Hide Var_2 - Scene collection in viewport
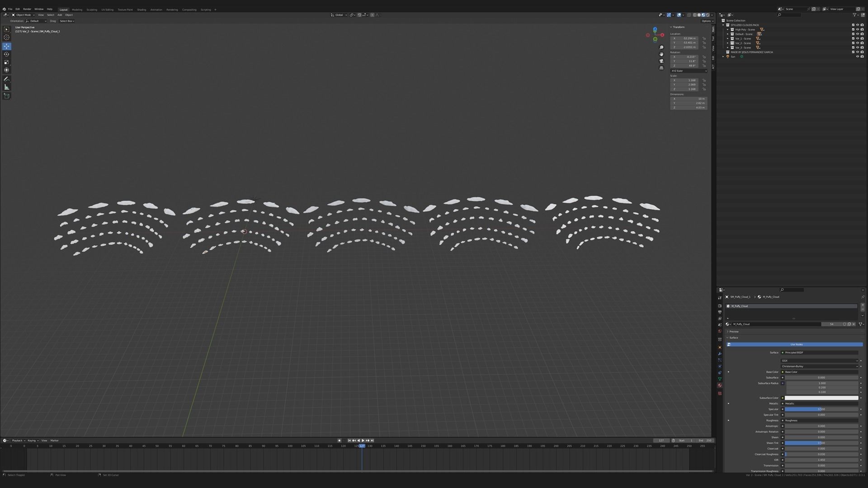 pos(858,43)
